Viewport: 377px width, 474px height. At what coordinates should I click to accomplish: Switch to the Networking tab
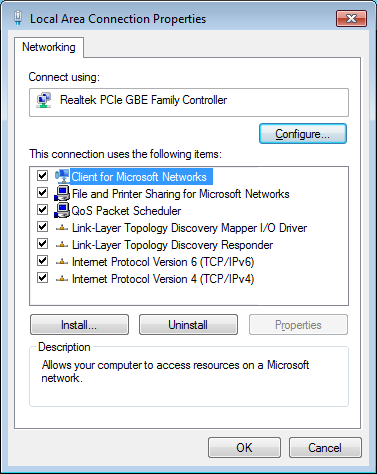pos(49,47)
